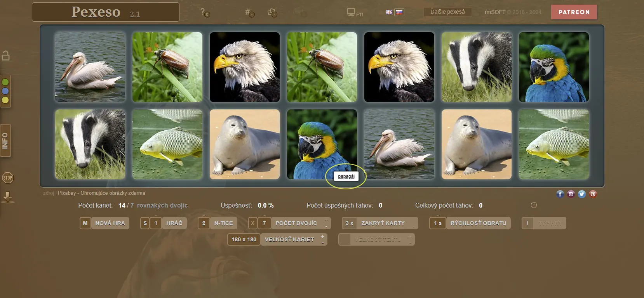Click the cards icon in top toolbar
644x298 pixels.
point(272,12)
